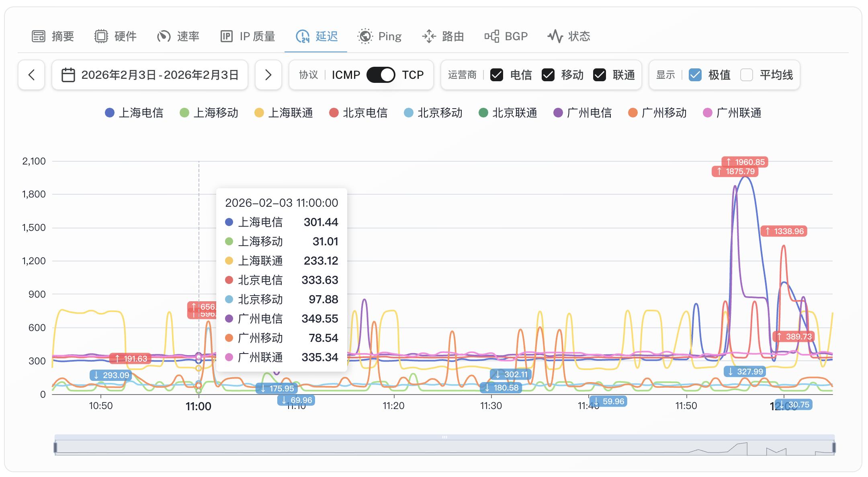Click the speed gauge icon
This screenshot has width=868, height=477.
coord(164,36)
